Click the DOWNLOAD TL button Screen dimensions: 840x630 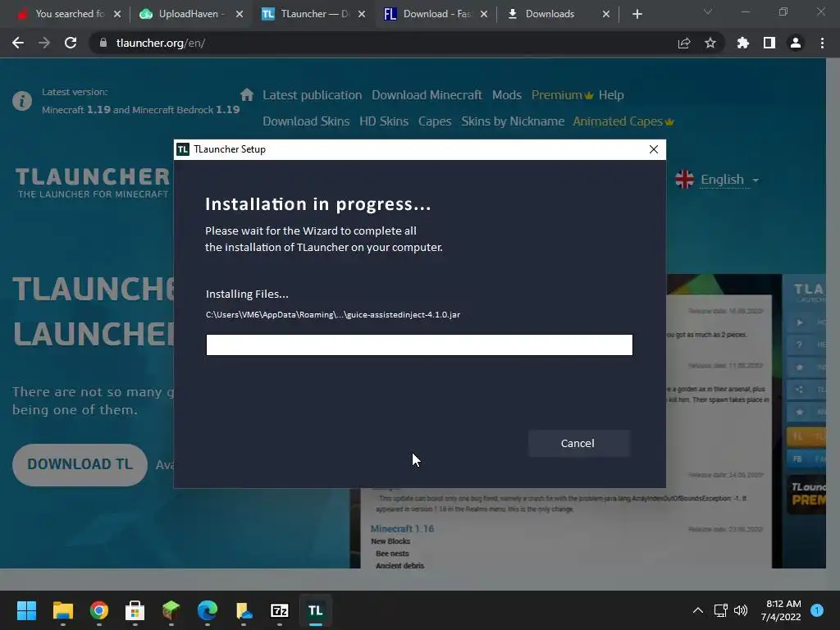pyautogui.click(x=80, y=464)
